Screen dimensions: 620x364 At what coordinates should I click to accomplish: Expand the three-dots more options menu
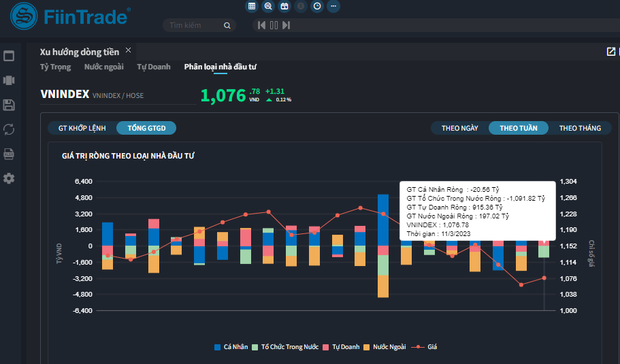[333, 6]
